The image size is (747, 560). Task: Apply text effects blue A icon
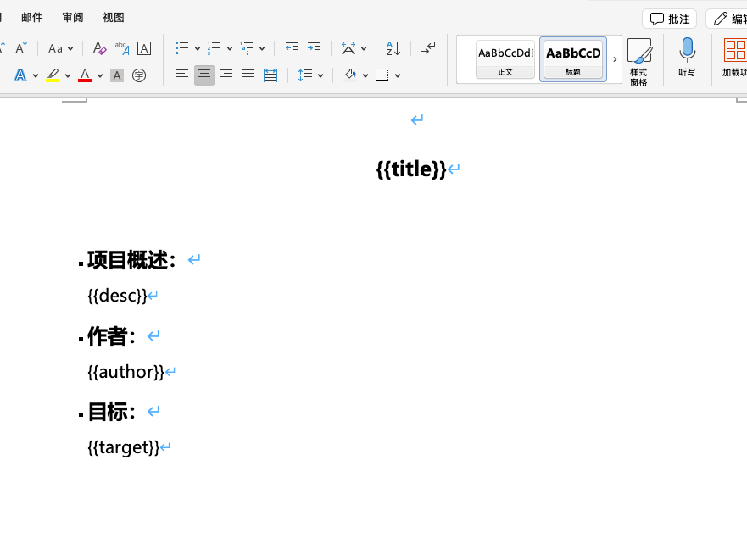20,75
